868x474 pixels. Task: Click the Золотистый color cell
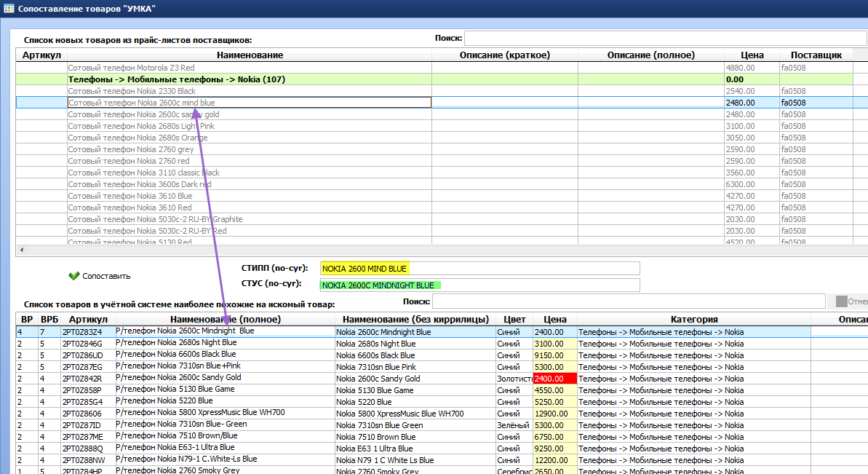tap(514, 378)
